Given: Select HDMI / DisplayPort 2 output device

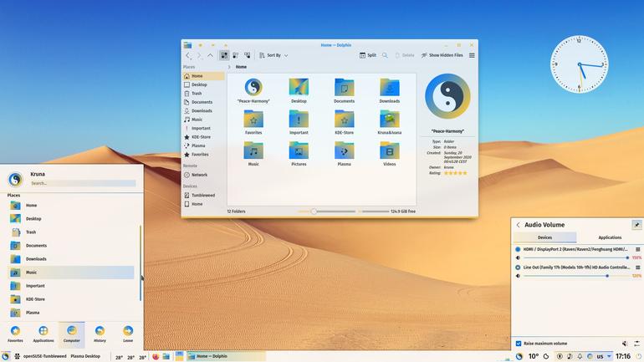Looking at the screenshot, I should point(518,249).
